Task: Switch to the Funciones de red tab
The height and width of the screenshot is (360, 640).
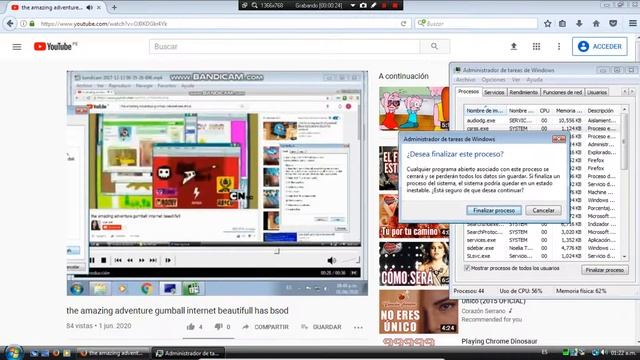Action: [x=562, y=93]
